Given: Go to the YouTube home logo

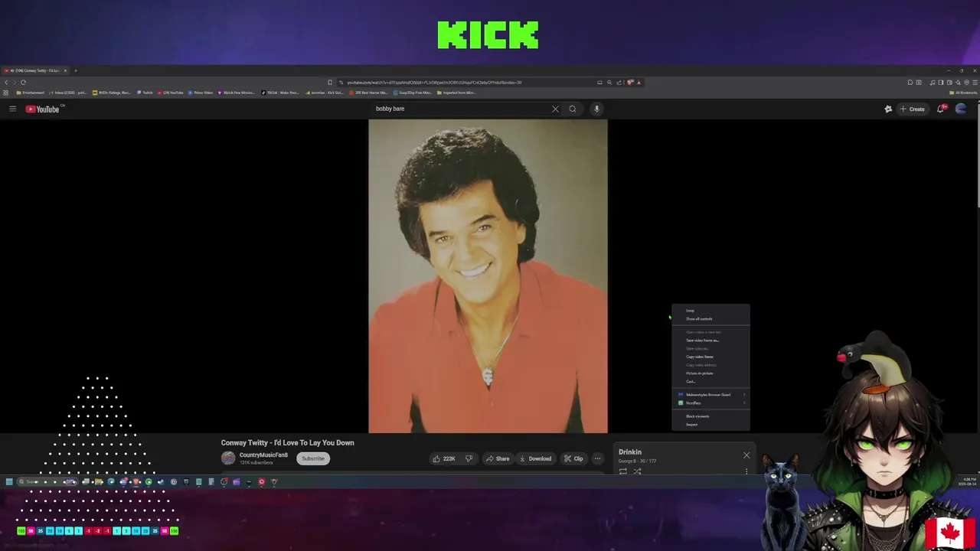Looking at the screenshot, I should pos(43,109).
